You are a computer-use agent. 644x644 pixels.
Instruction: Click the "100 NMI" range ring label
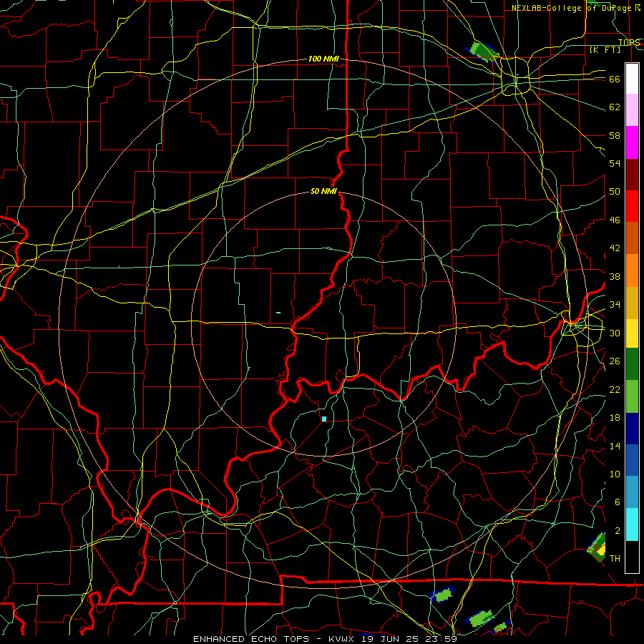[323, 59]
